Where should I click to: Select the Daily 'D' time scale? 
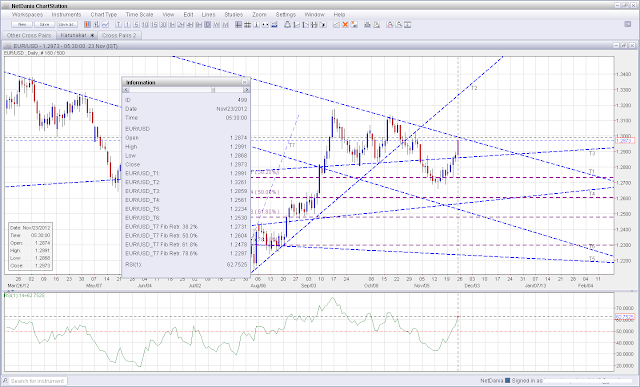(x=207, y=24)
